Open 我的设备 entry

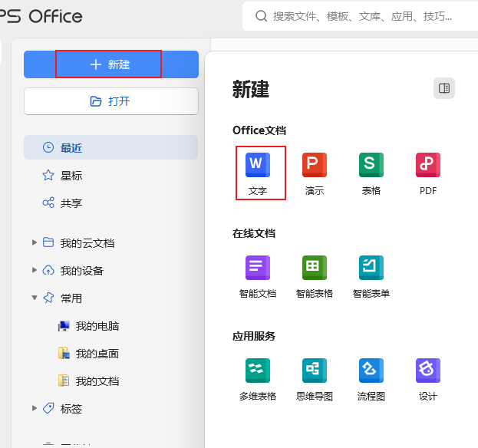point(82,271)
